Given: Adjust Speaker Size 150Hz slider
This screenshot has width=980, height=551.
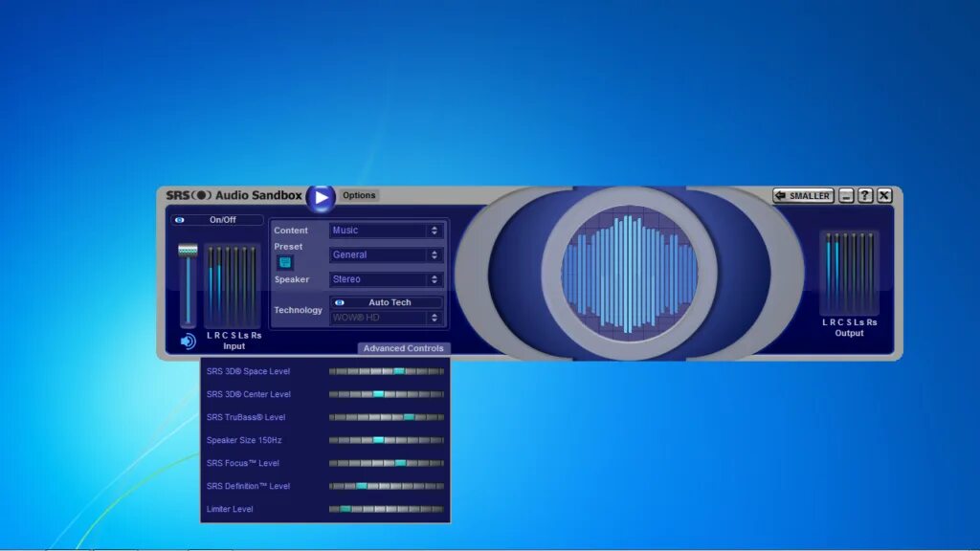Looking at the screenshot, I should tap(387, 440).
